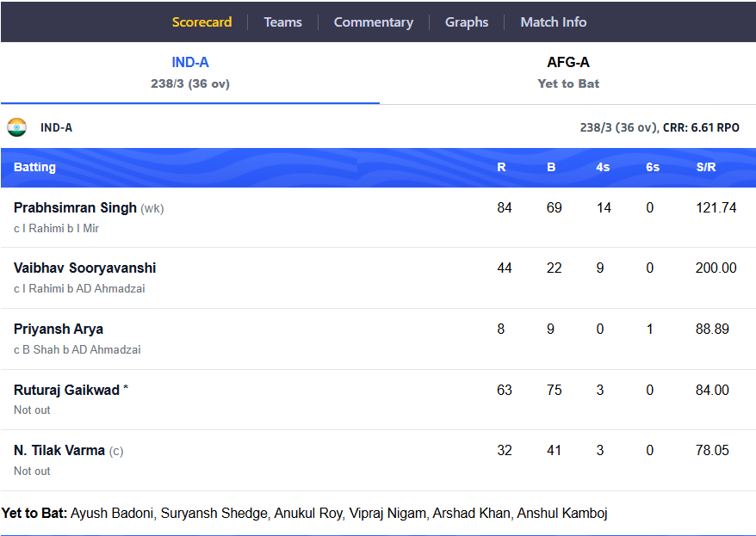Open Ruturaj Gaikwad's player link

[66, 390]
